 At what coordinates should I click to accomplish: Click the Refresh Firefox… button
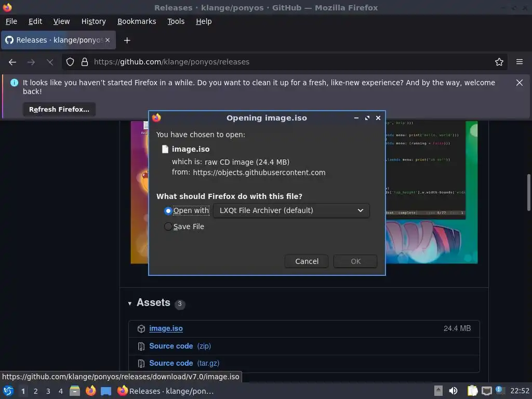(x=59, y=110)
